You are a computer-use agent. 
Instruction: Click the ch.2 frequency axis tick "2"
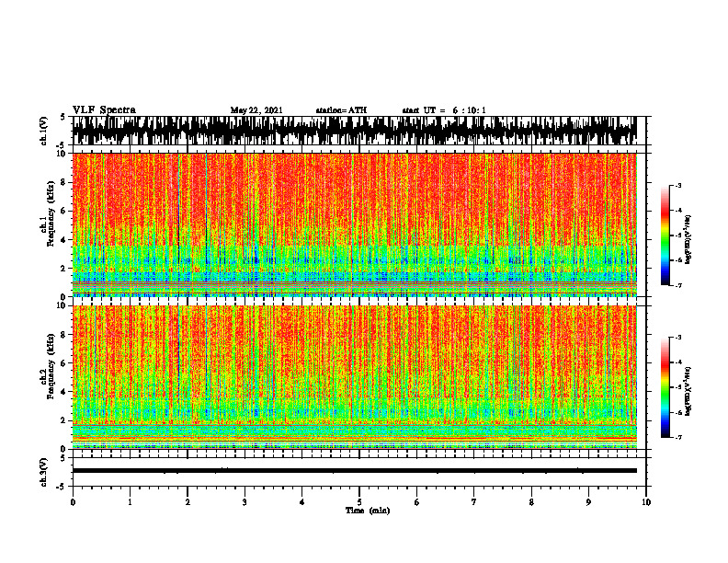pos(63,420)
